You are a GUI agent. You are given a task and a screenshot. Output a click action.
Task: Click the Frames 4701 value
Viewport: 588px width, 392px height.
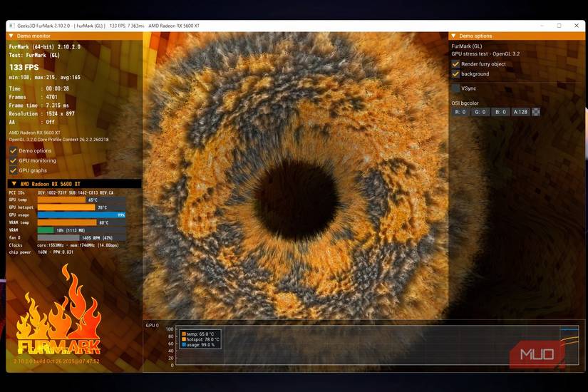[x=52, y=97]
